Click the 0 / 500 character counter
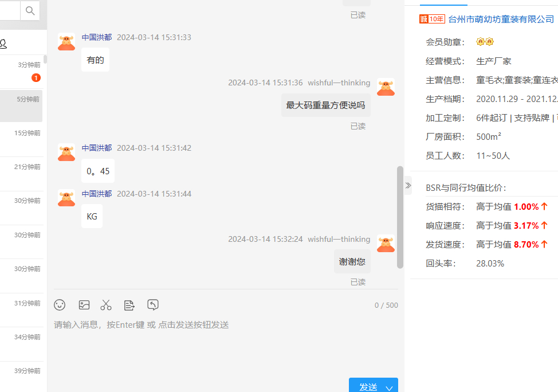The image size is (558, 392). (x=386, y=305)
